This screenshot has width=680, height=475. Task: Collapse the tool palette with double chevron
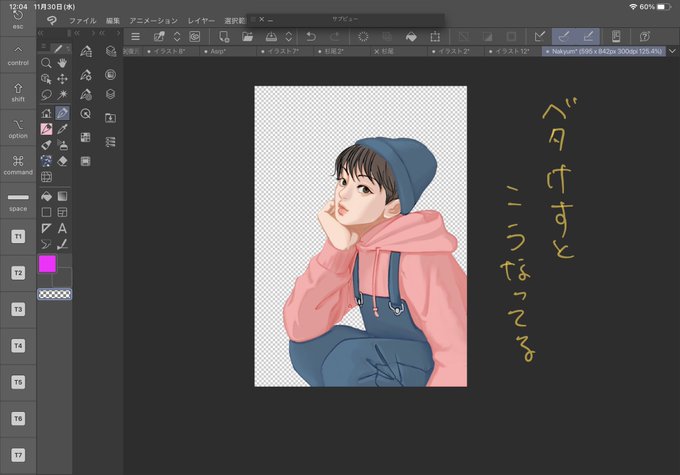tap(41, 33)
